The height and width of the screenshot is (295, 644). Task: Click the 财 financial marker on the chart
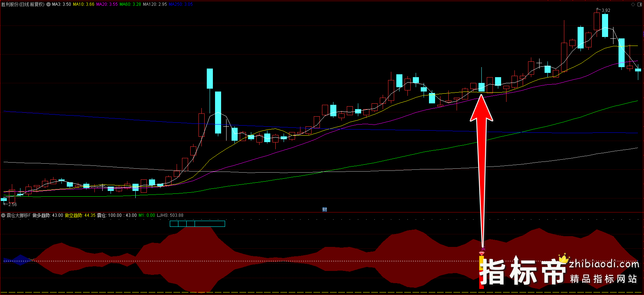point(325,210)
